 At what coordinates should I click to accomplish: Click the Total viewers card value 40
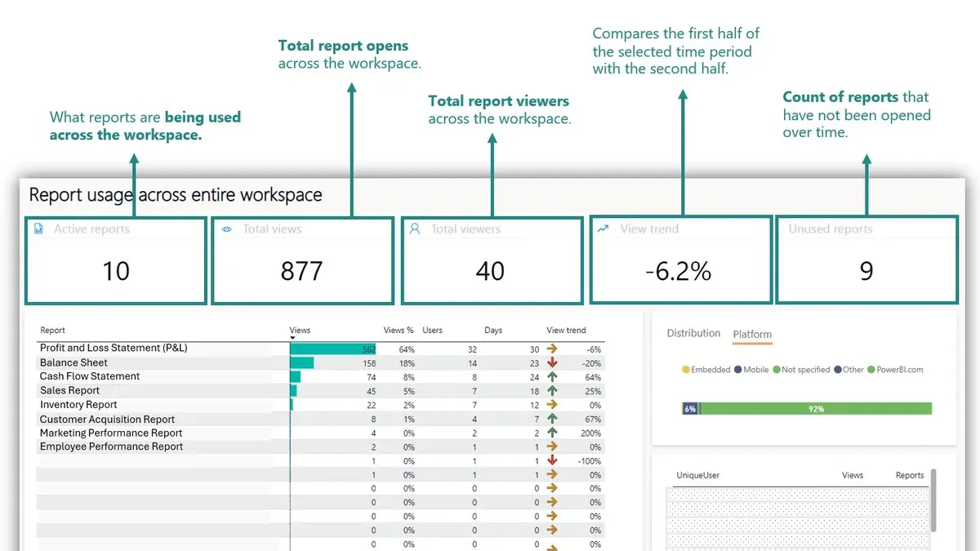click(490, 271)
